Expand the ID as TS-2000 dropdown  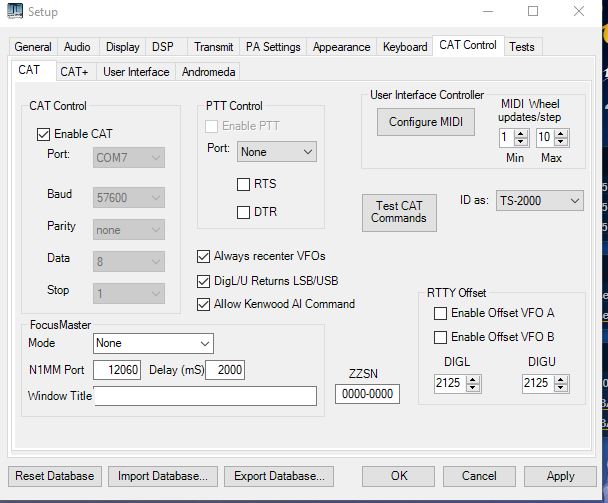[539, 201]
